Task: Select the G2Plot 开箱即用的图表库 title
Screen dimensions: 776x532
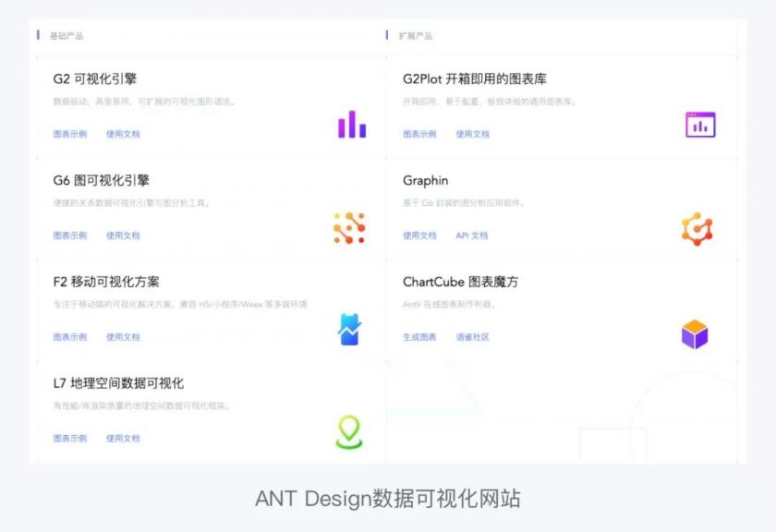Action: (475, 79)
